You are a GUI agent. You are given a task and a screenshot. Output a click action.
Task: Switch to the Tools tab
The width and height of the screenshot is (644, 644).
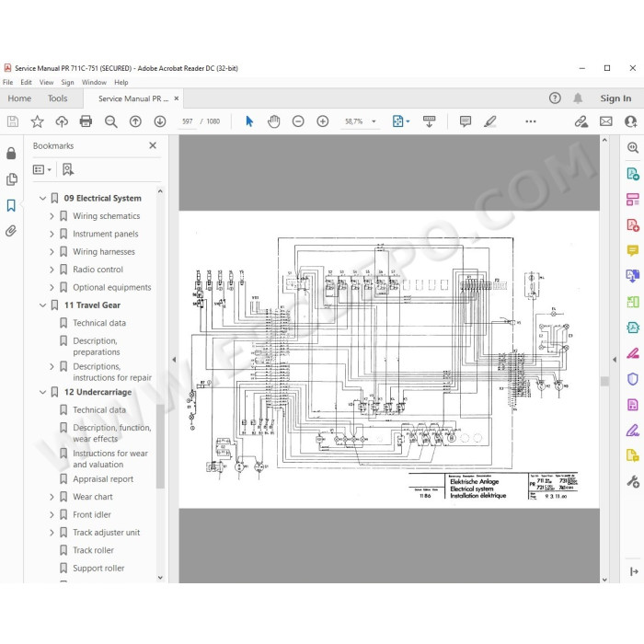pos(57,98)
